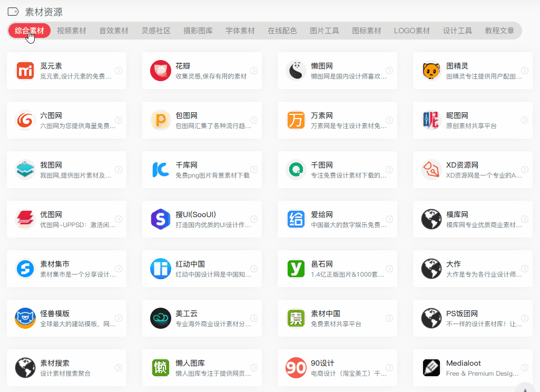Click the 千图网 green circle logo
The height and width of the screenshot is (392, 540).
pos(296,170)
